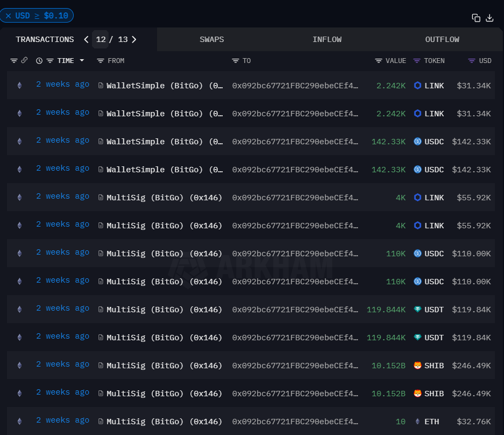Image resolution: width=504 pixels, height=435 pixels.
Task: Click the USDC token icon in a 142.33K row
Action: 417,141
